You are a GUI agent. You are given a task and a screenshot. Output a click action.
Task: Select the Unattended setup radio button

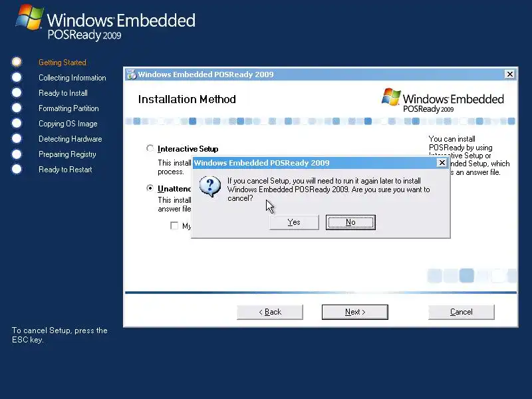pos(150,188)
